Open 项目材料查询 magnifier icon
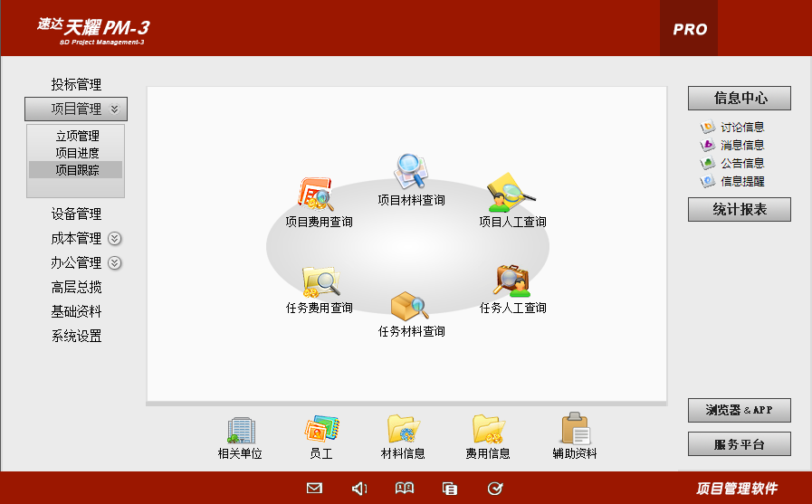Image resolution: width=812 pixels, height=504 pixels. (410, 172)
